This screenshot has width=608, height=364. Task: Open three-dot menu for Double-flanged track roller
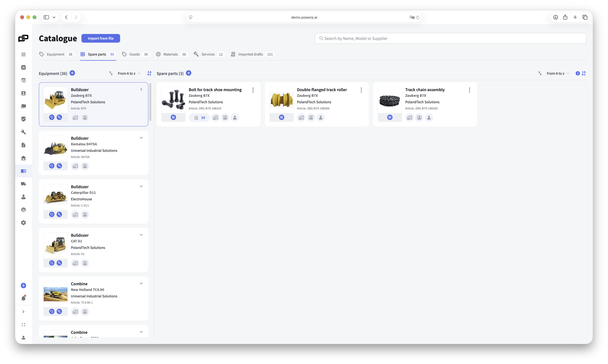pyautogui.click(x=361, y=90)
